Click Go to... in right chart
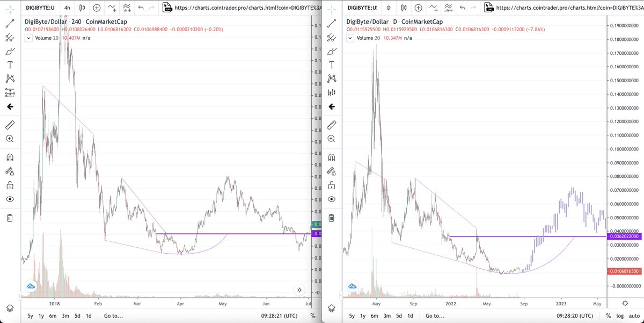Screen dimensions: 644x323 point(436,316)
